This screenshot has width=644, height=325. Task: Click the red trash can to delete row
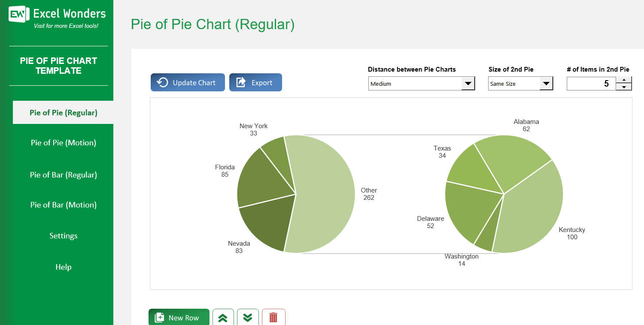click(x=273, y=317)
